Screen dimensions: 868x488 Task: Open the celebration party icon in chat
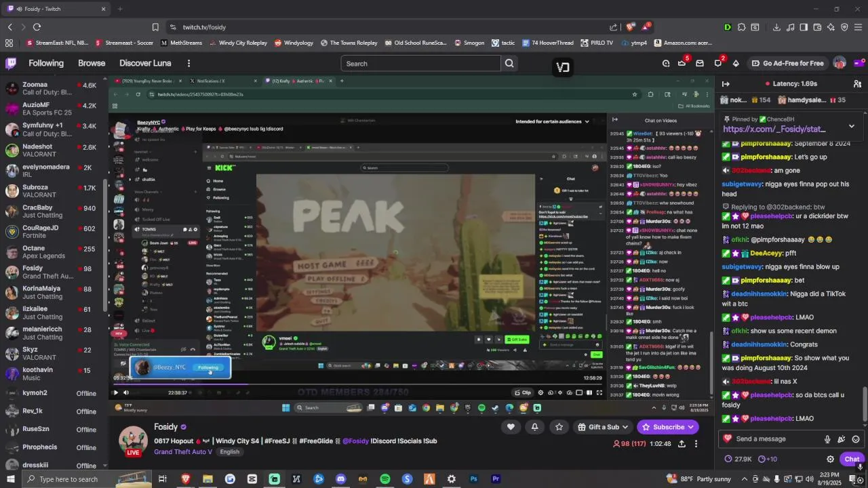[842, 439]
